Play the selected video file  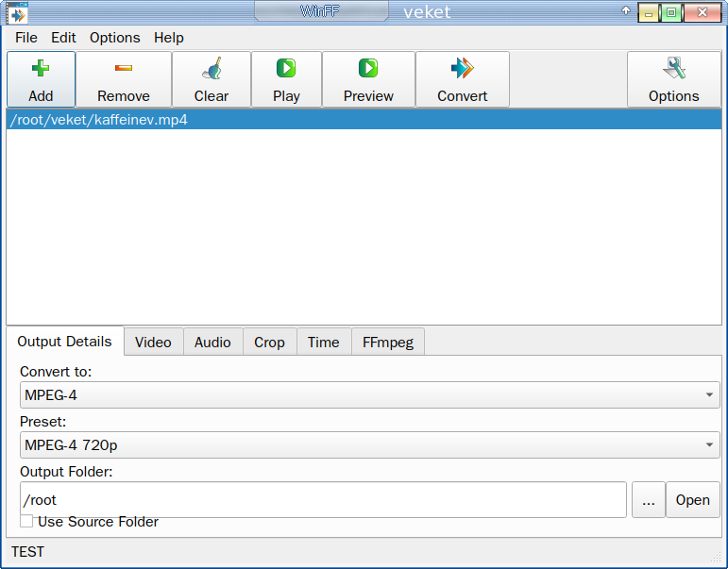tap(286, 79)
